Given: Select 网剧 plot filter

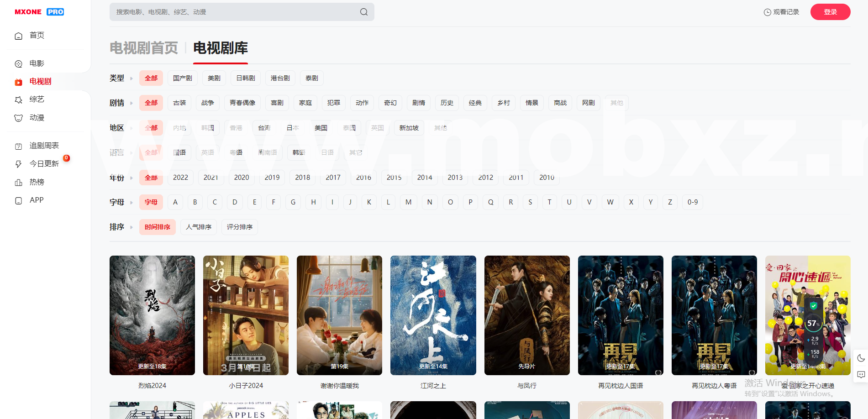Looking at the screenshot, I should [x=589, y=103].
